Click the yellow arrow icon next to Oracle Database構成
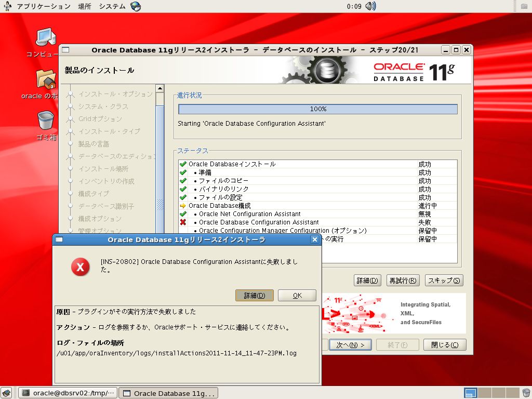This screenshot has height=399, width=532. point(183,206)
